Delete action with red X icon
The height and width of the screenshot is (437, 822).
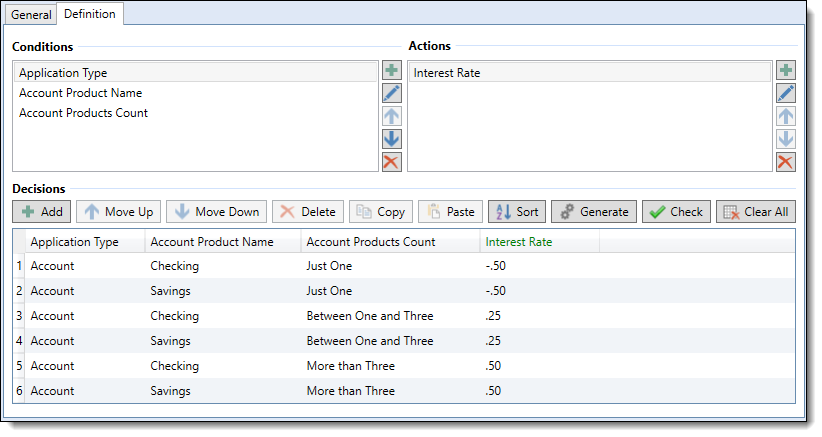(785, 162)
